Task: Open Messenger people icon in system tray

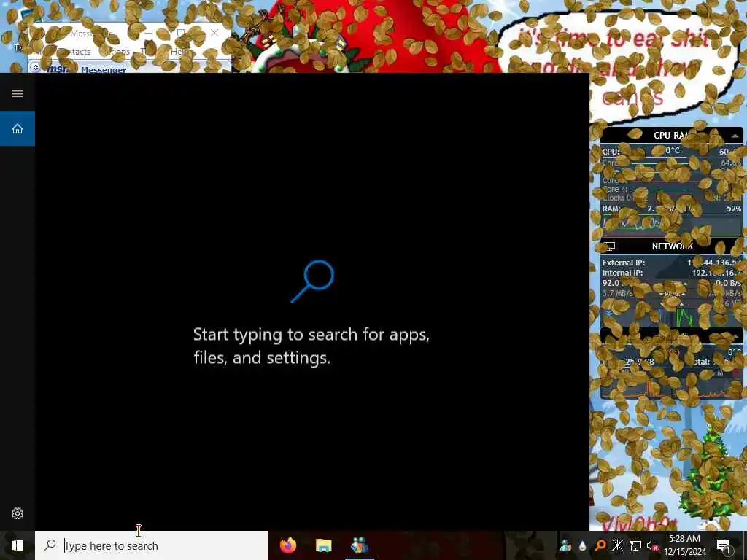Action: click(565, 545)
